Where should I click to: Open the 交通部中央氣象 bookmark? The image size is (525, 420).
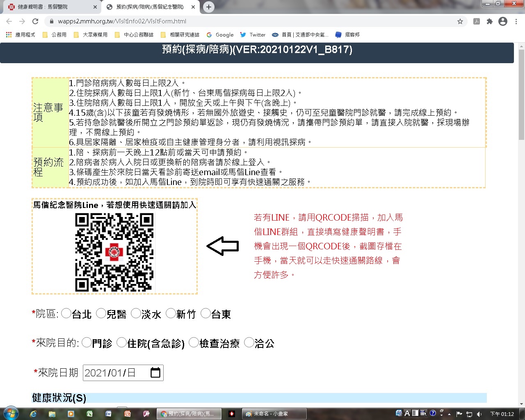click(301, 35)
